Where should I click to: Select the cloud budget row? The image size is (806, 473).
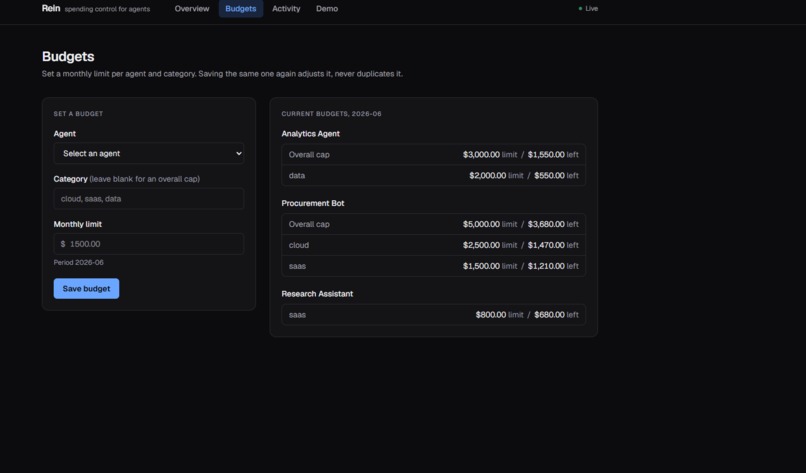pos(433,245)
